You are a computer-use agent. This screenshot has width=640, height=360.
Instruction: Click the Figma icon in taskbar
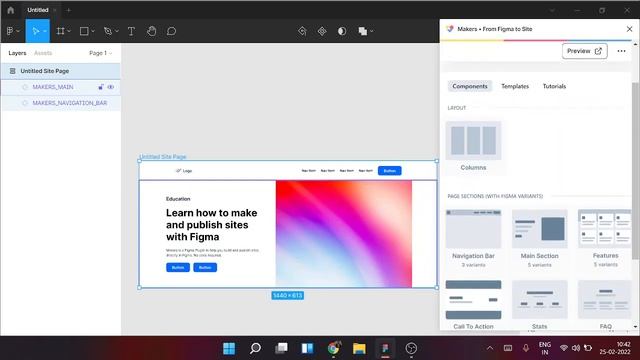click(385, 348)
